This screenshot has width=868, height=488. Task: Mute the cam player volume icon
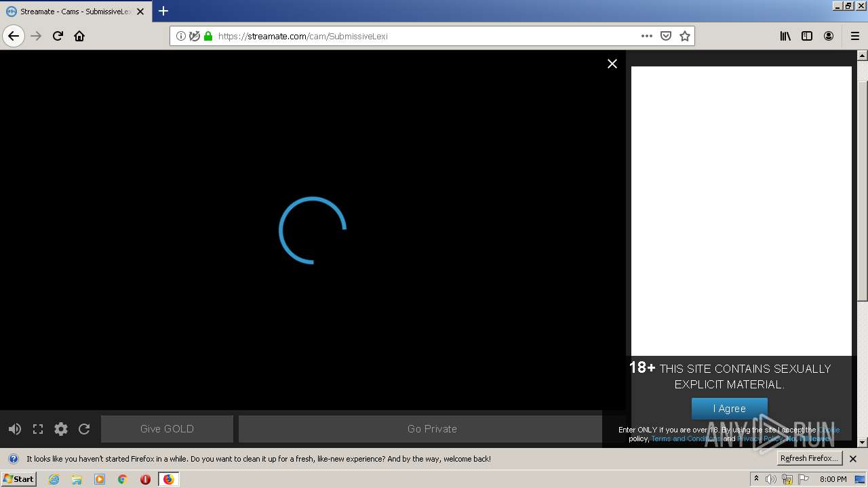pyautogui.click(x=15, y=429)
